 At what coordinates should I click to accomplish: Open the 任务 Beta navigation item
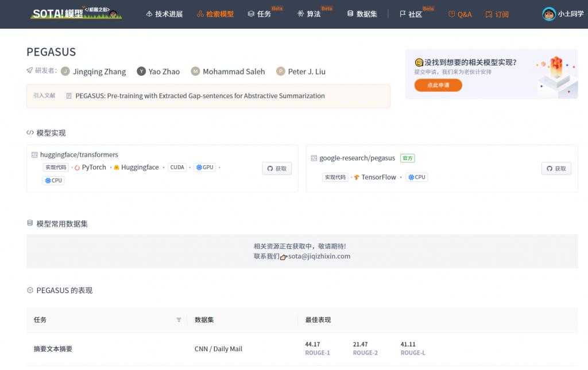point(260,14)
